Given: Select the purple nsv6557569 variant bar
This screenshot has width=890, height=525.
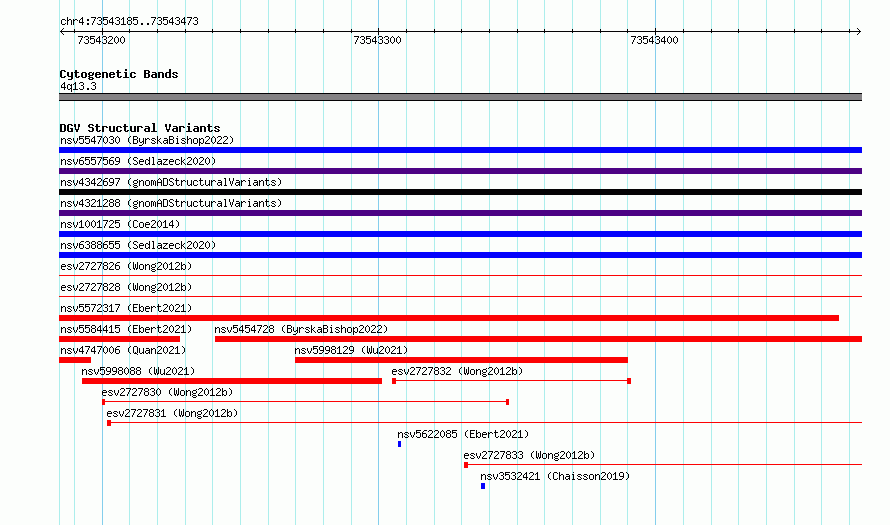Looking at the screenshot, I should [460, 171].
